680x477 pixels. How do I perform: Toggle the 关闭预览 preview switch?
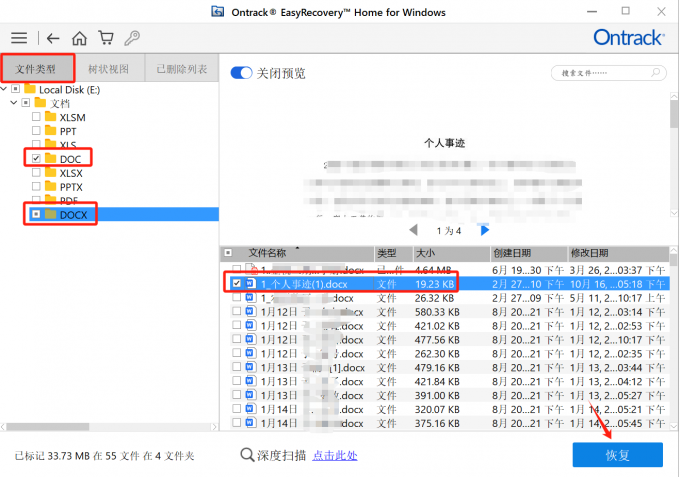click(x=241, y=73)
